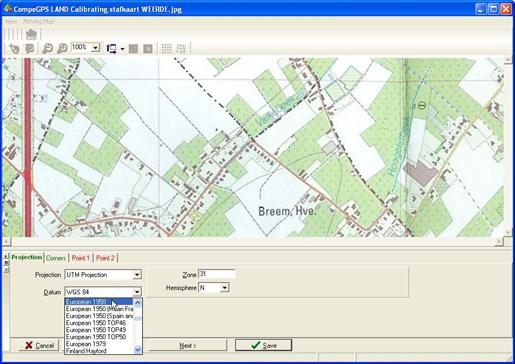Click the datum list scrollbar thumb

click(137, 318)
